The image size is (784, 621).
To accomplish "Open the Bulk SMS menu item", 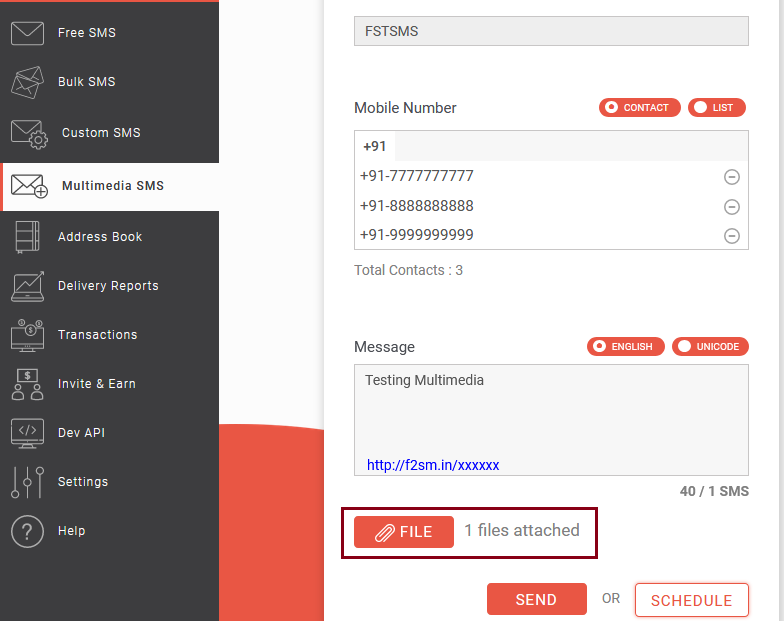I will (110, 82).
